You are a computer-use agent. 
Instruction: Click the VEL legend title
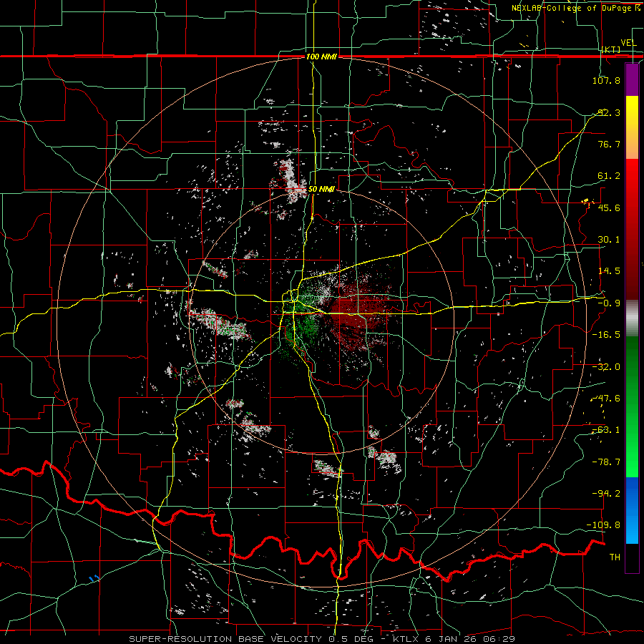(629, 43)
